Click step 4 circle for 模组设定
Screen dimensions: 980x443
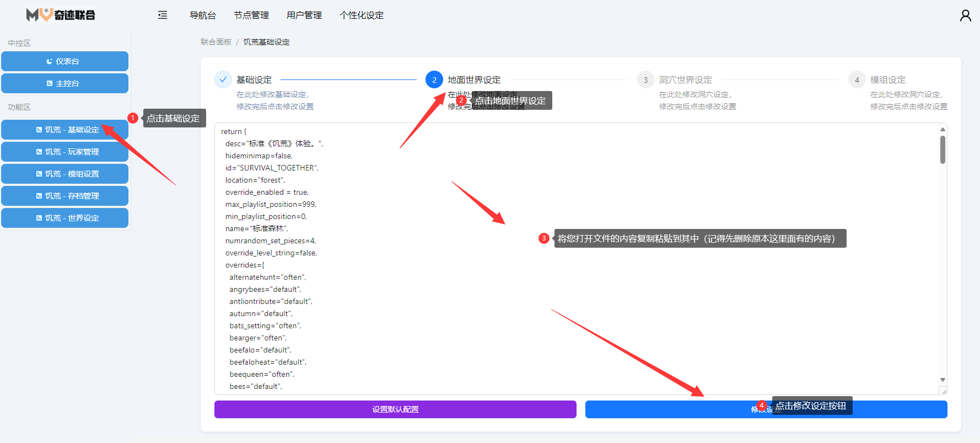[x=857, y=79]
